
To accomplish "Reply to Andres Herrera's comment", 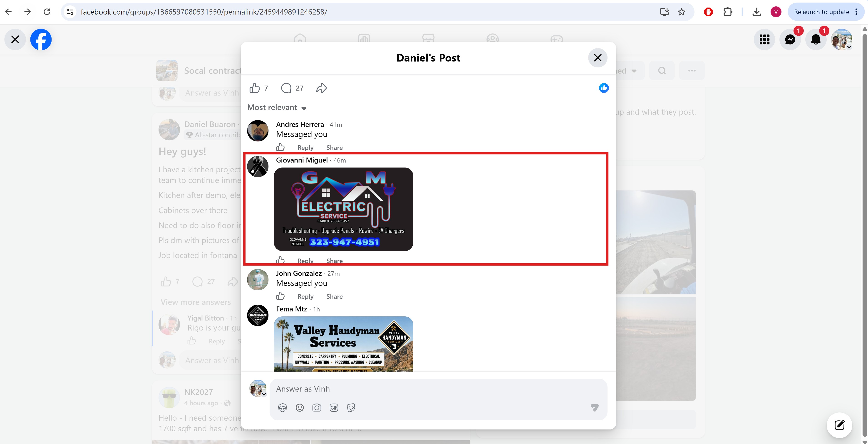I will point(305,148).
